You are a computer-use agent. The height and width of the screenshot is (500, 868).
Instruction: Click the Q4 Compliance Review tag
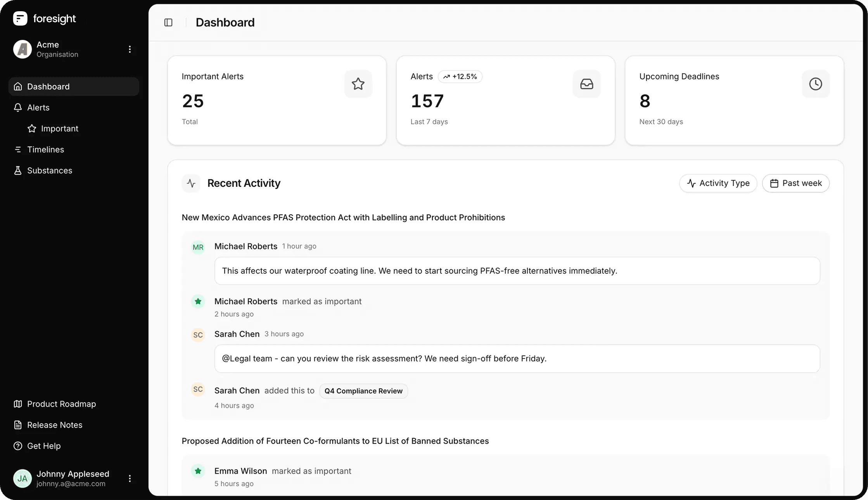point(363,391)
